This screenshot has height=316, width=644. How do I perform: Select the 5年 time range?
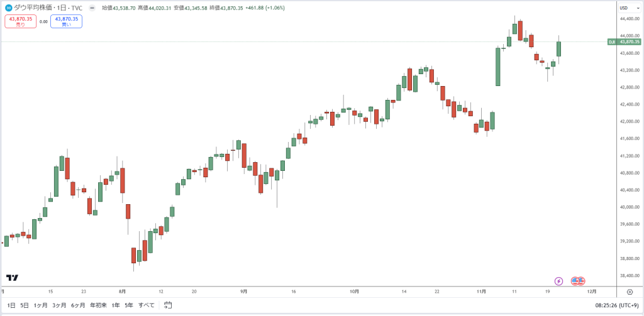tap(129, 305)
